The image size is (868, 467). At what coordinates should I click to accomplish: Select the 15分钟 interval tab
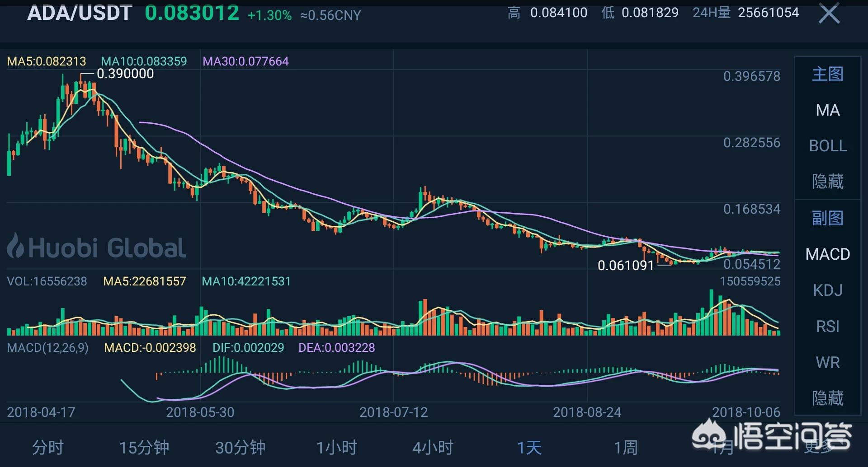pyautogui.click(x=144, y=448)
